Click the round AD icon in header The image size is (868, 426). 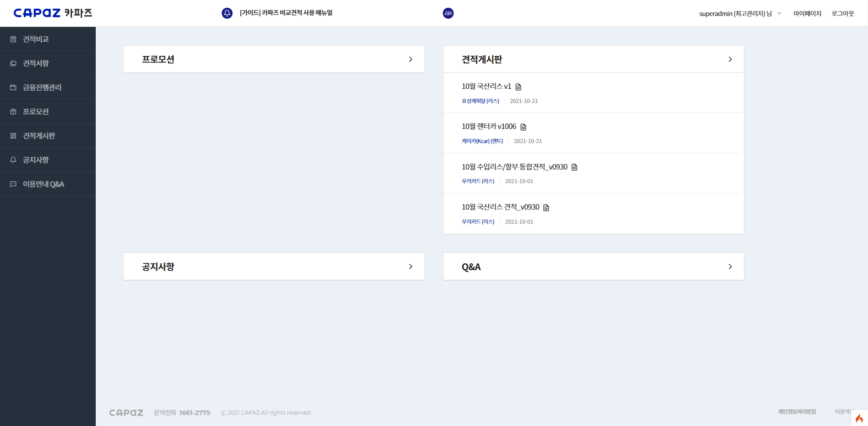[448, 13]
